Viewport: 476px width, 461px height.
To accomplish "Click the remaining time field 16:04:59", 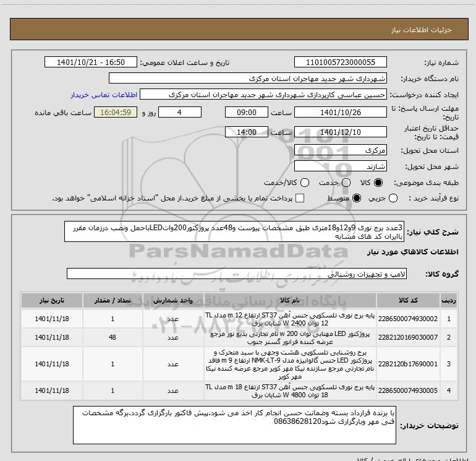I will [x=116, y=112].
